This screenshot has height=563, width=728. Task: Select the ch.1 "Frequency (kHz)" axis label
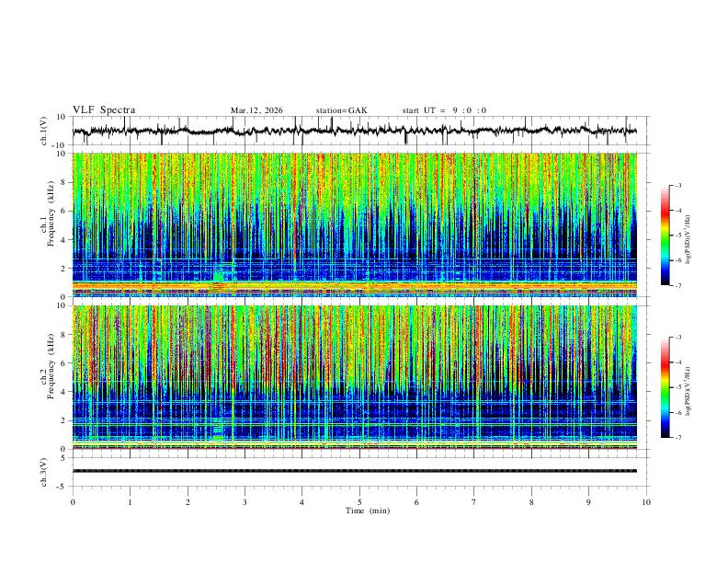tap(51, 213)
